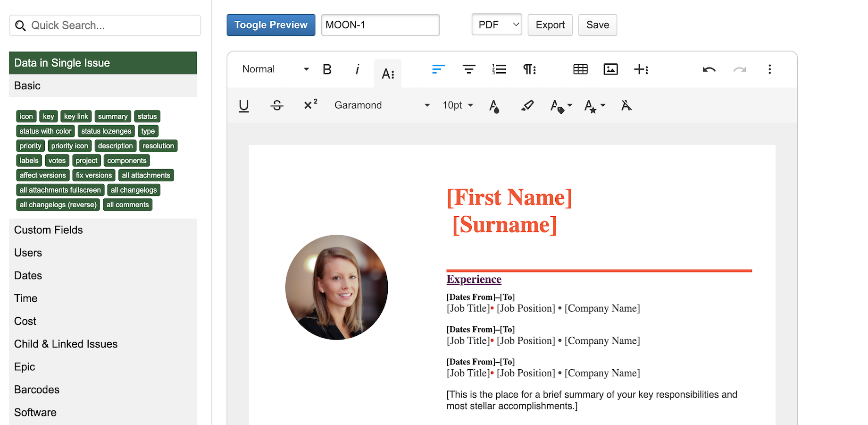Open the inline style dropdown

[x=594, y=106]
